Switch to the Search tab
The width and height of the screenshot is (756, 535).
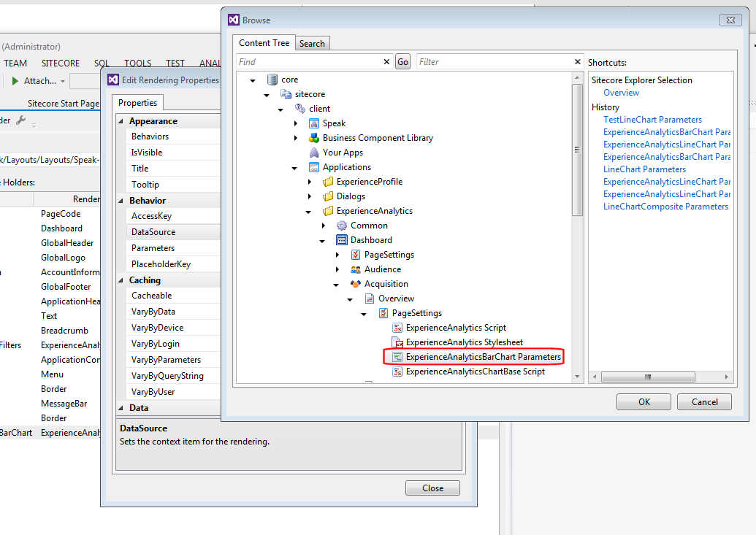(x=313, y=43)
